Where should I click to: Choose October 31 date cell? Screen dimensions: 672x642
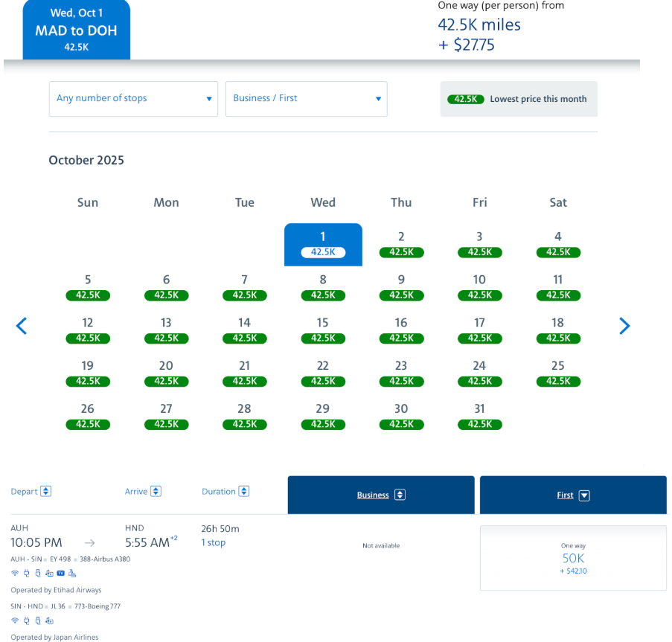[x=480, y=417]
